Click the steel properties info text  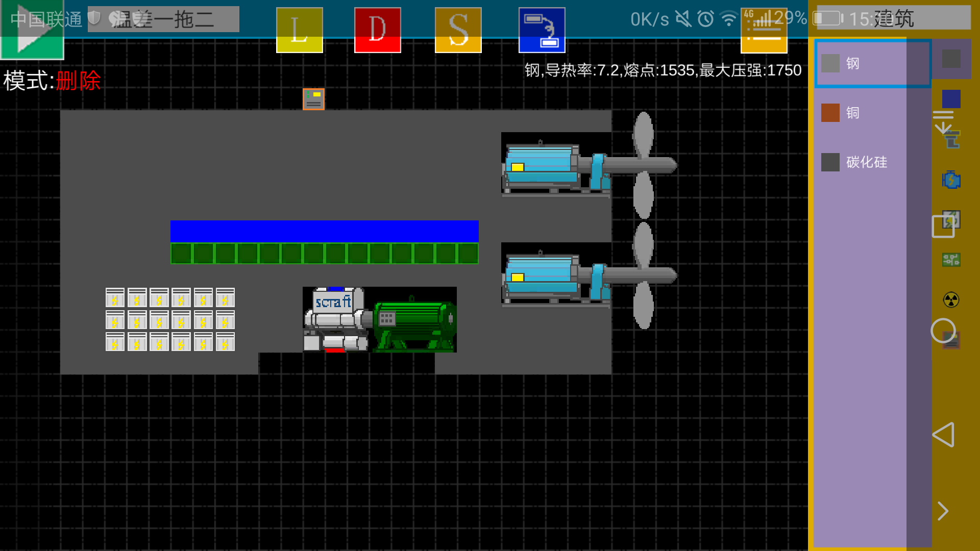point(663,70)
